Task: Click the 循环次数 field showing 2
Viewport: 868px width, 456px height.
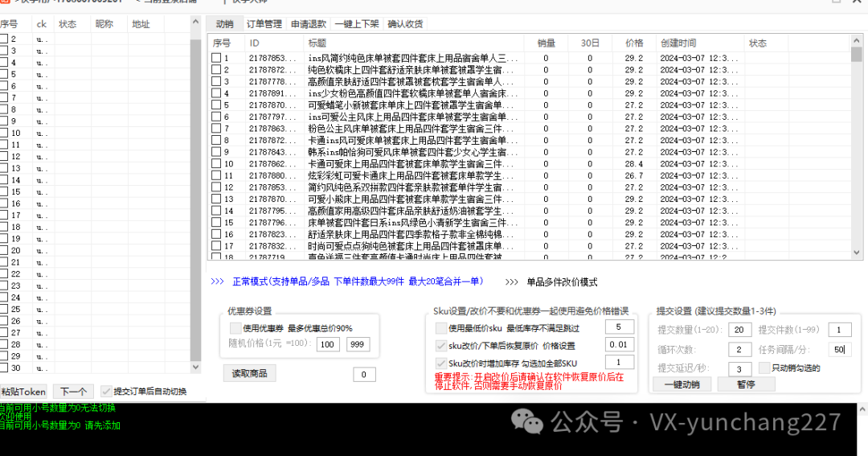Action: [x=739, y=350]
